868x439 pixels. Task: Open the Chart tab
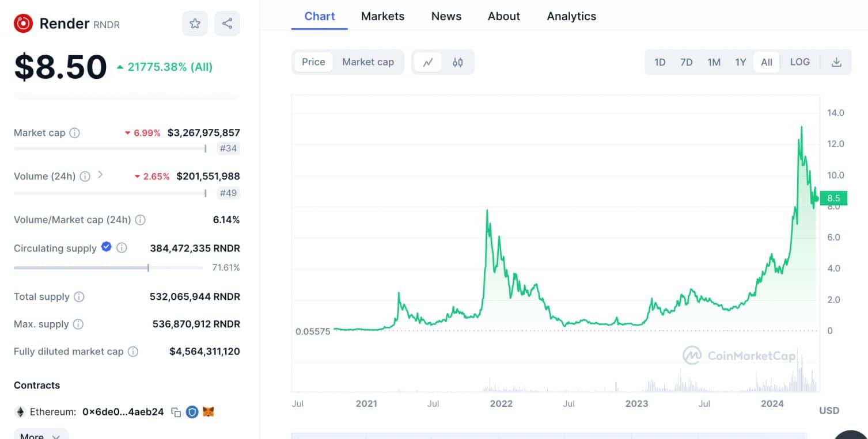point(320,16)
